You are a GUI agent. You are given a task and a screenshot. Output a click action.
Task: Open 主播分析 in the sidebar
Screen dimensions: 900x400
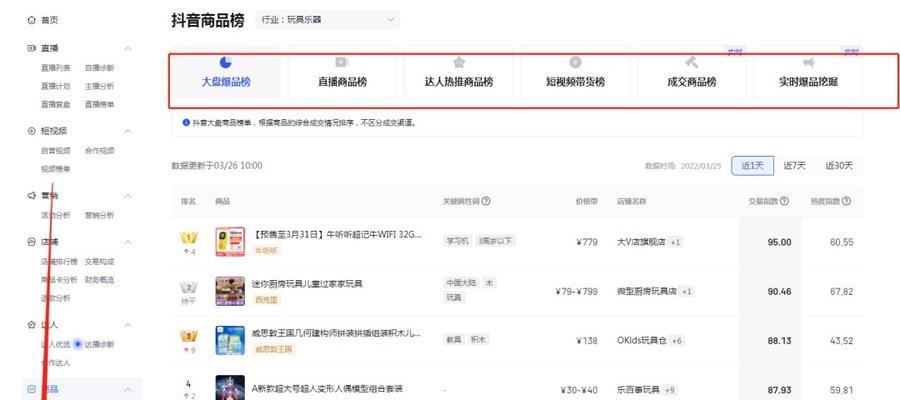100,86
